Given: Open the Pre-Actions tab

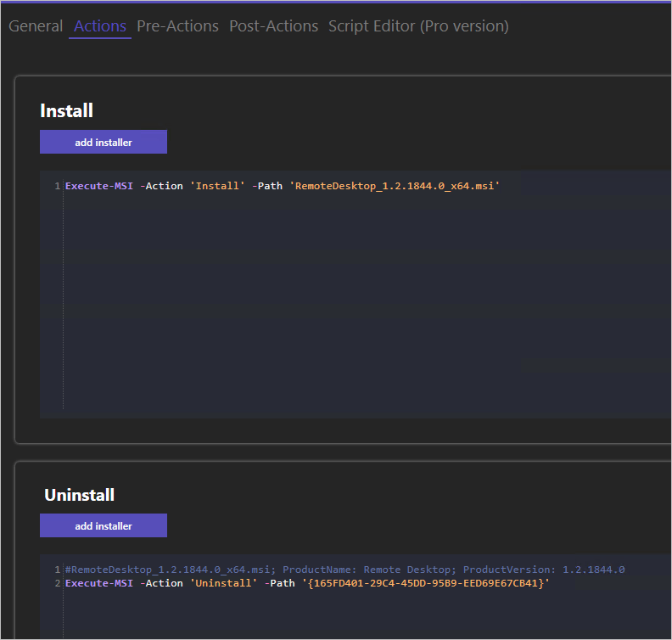Looking at the screenshot, I should (177, 26).
